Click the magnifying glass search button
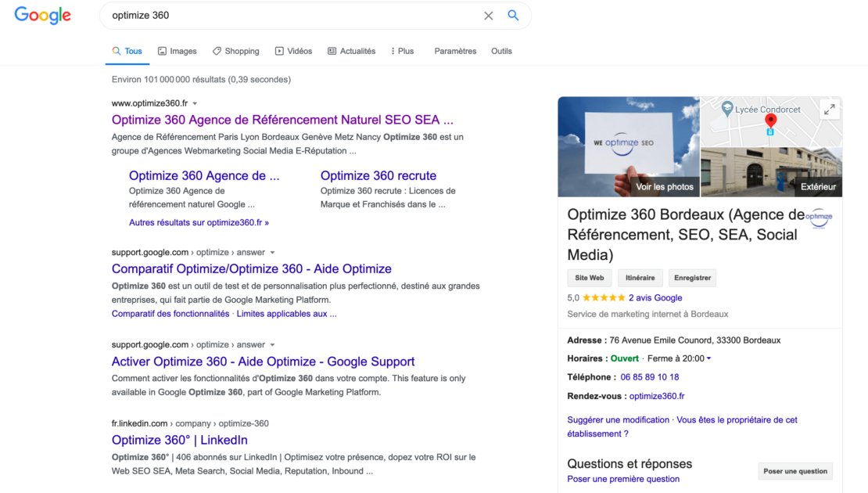Screen dimensions: 868x493 click(513, 16)
